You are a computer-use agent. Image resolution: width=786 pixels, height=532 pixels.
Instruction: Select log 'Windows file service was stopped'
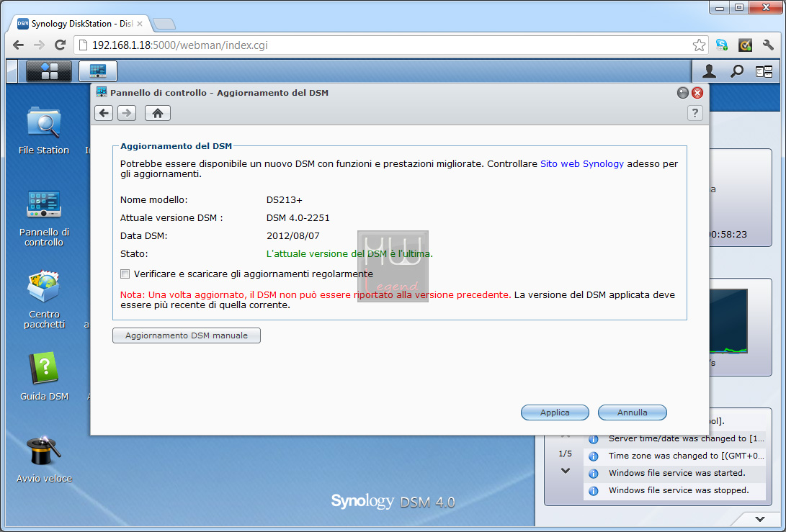pyautogui.click(x=675, y=490)
